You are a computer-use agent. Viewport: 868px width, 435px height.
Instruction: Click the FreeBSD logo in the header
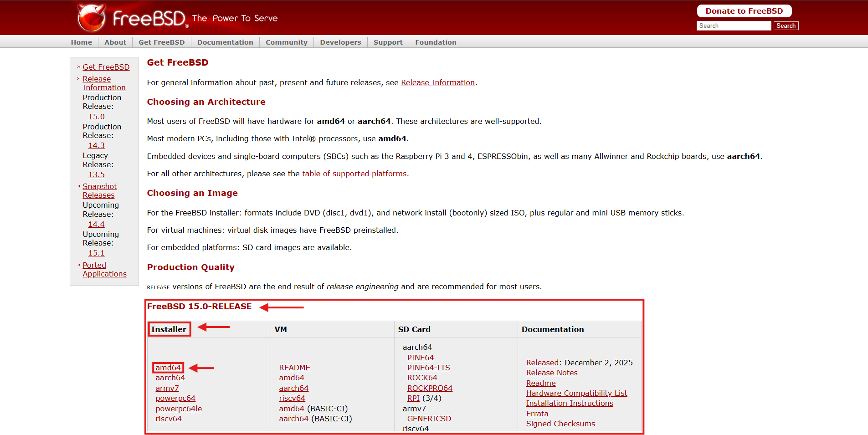[x=132, y=18]
